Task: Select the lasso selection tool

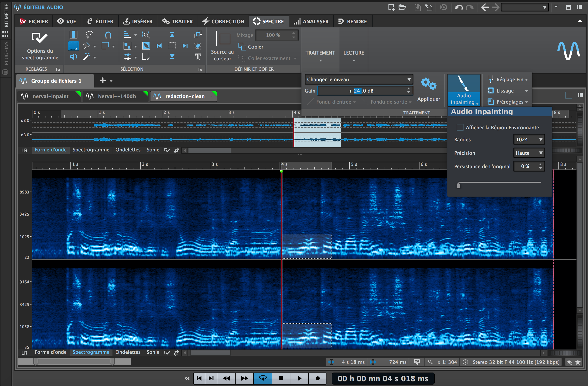Action: pos(89,35)
